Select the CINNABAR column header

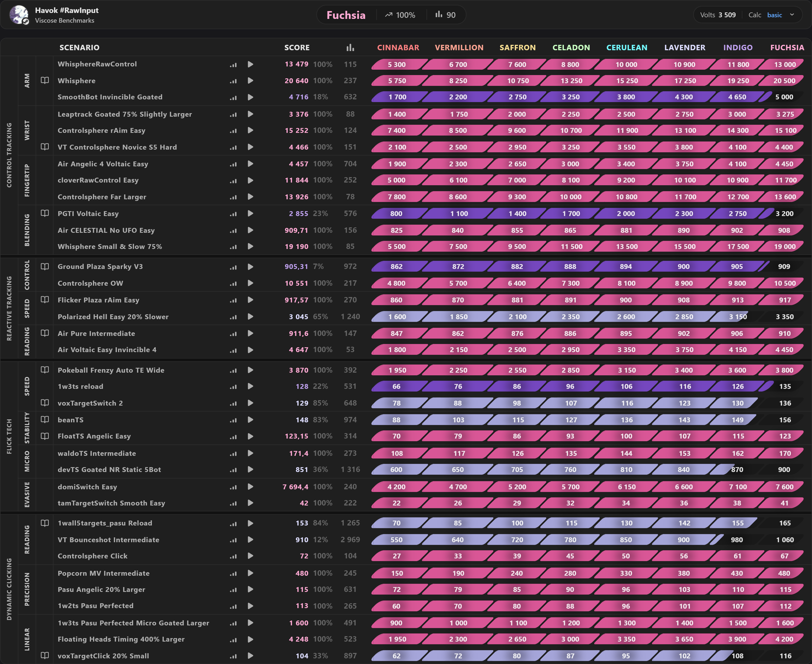tap(398, 48)
